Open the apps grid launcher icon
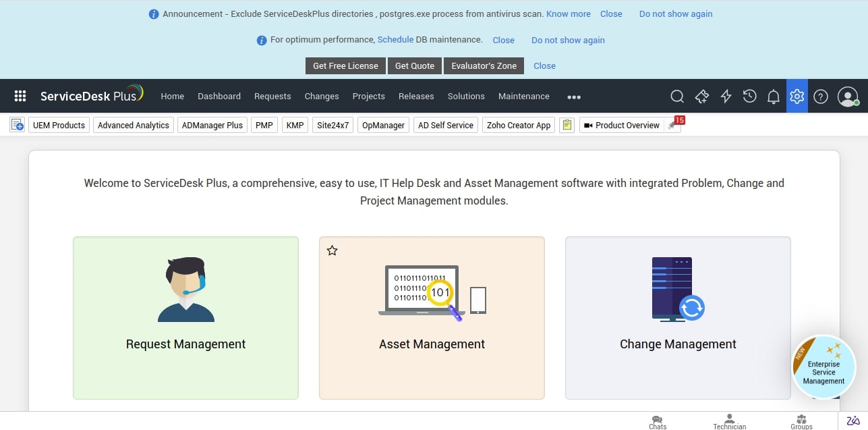The image size is (868, 430). tap(20, 96)
